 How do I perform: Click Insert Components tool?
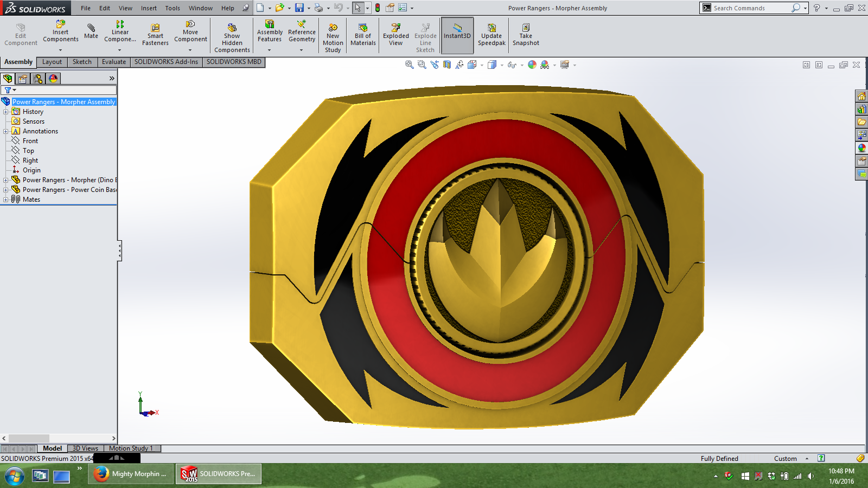(x=61, y=31)
